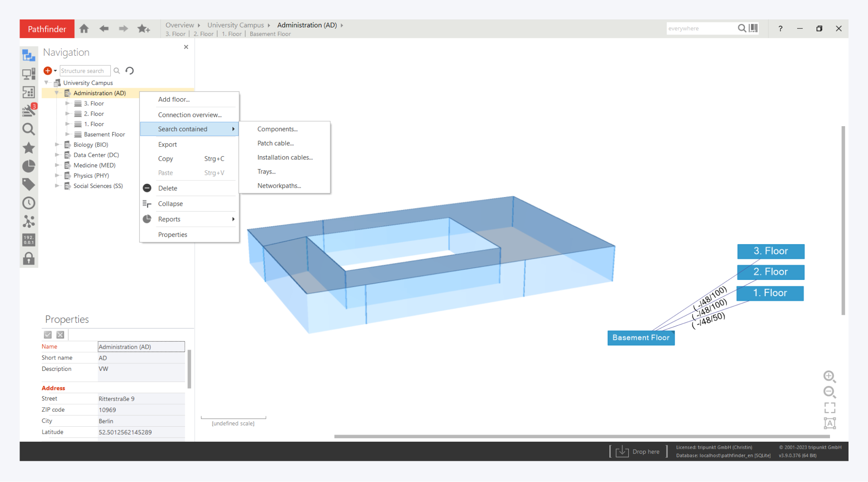Open the red plus add dropdown arrow

click(55, 71)
